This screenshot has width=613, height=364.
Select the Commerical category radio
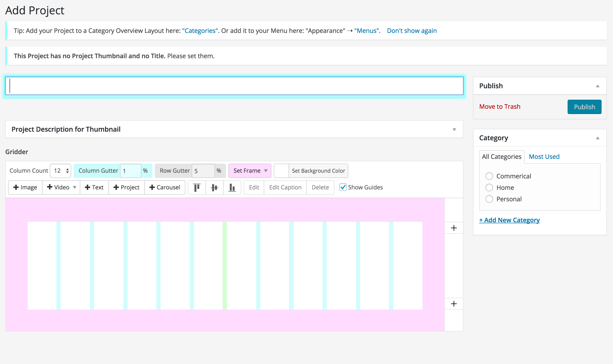489,176
